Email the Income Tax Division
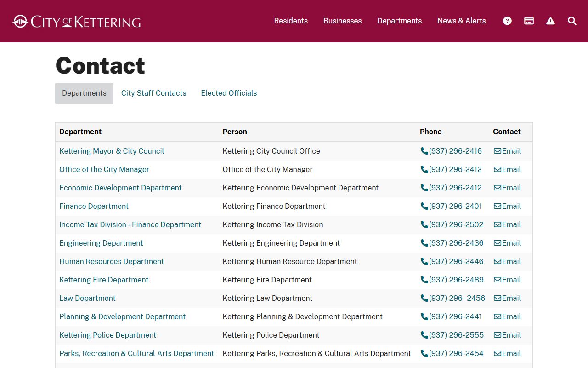The image size is (588, 368). (x=507, y=224)
